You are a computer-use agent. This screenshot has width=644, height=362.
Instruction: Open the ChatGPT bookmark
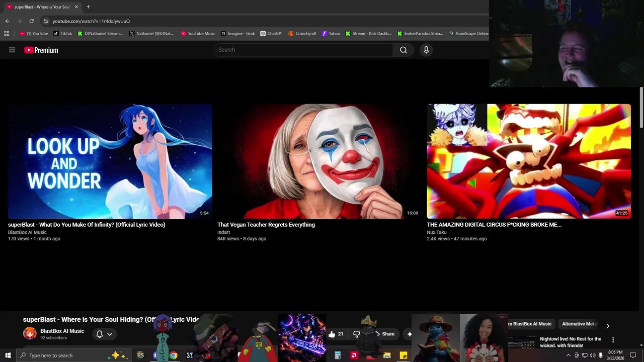(x=272, y=34)
